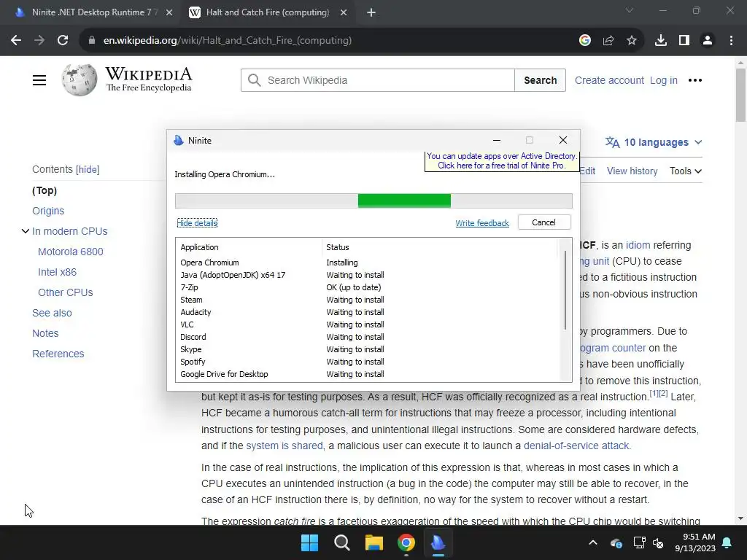Switch to Chrome on the taskbar
747x560 pixels.
coord(406,542)
